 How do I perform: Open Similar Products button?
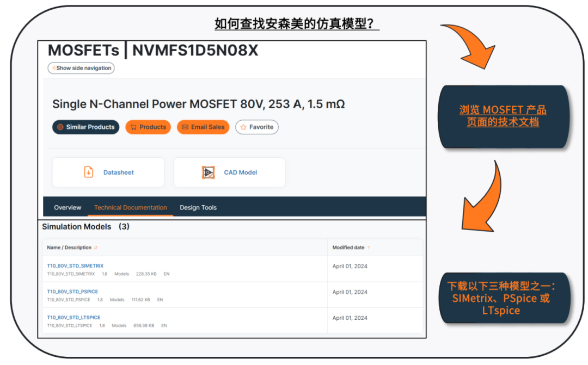tap(86, 127)
